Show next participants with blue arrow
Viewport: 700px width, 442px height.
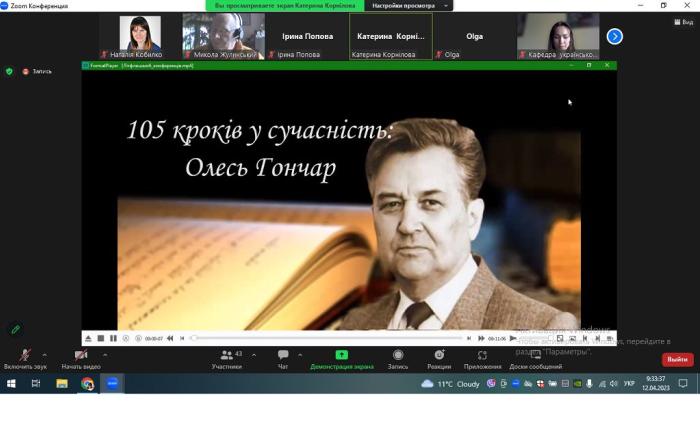(615, 36)
